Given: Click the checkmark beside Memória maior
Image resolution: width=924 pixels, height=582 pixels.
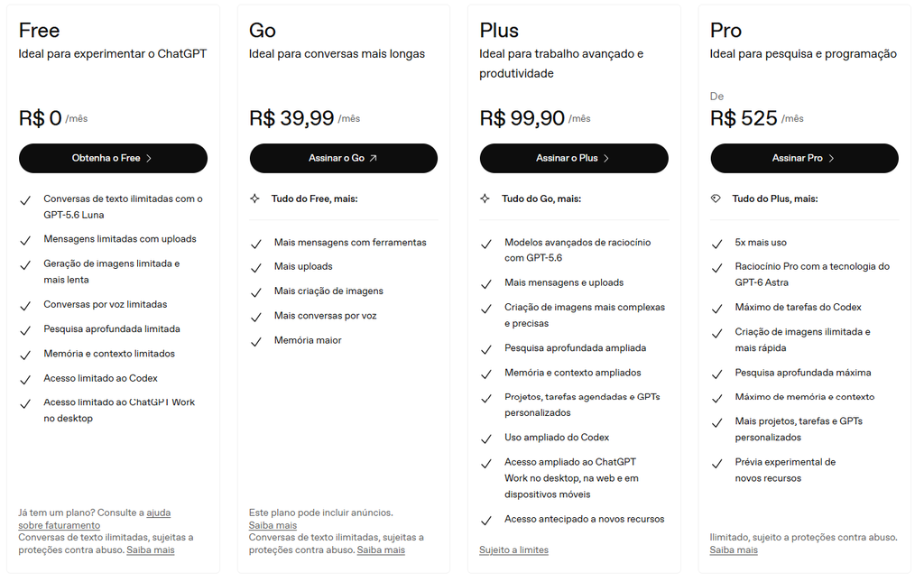Looking at the screenshot, I should click(255, 342).
